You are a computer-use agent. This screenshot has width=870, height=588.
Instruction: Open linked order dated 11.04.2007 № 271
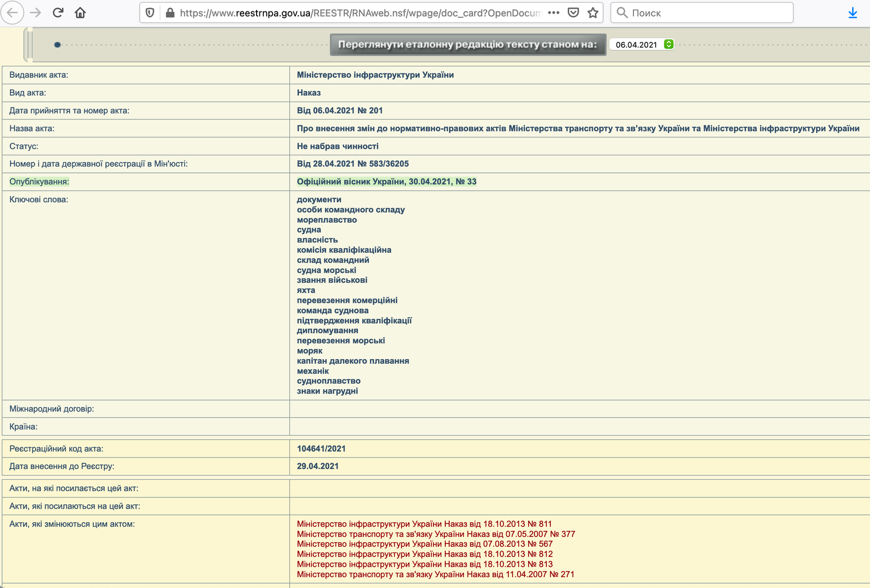pos(435,574)
